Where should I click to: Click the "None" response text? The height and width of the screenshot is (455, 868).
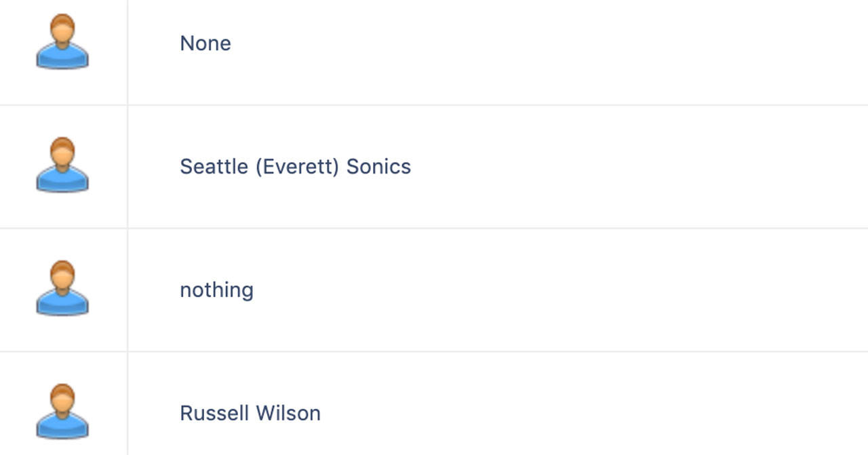[205, 43]
